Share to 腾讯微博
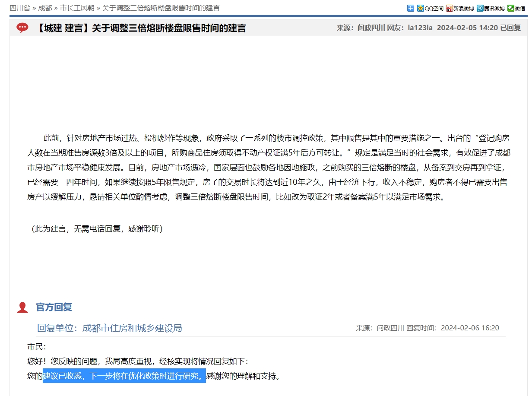Screen dimensions: 532x396 491,8
